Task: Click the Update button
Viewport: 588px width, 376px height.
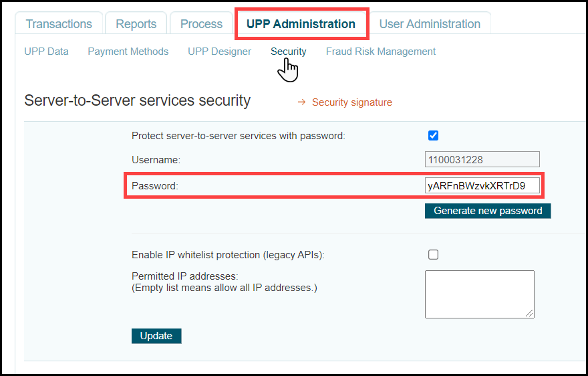Action: pyautogui.click(x=156, y=336)
